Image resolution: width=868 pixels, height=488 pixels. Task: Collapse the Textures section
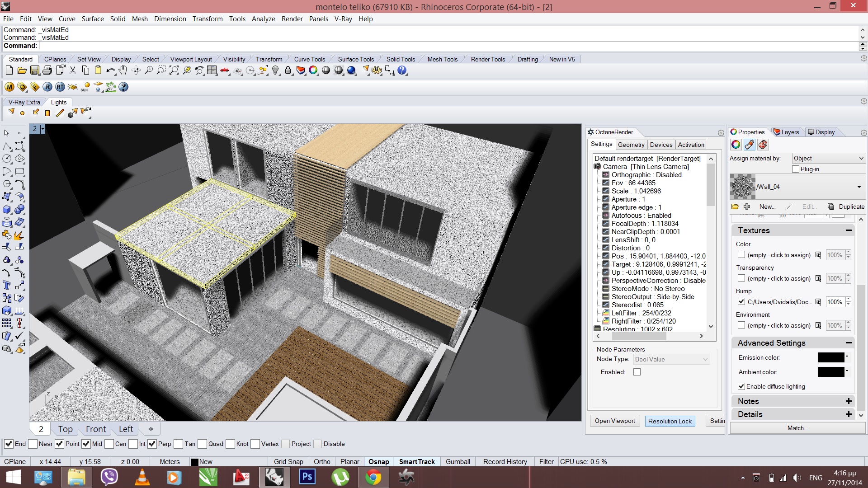pyautogui.click(x=849, y=230)
